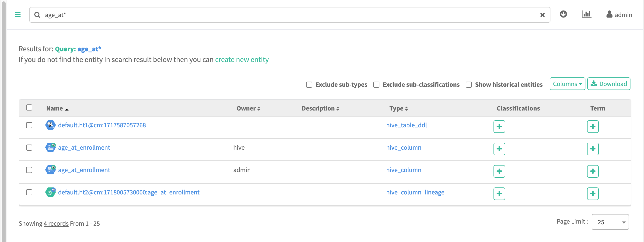Enable Exclude sub-types checkbox
The height and width of the screenshot is (242, 644).
309,85
